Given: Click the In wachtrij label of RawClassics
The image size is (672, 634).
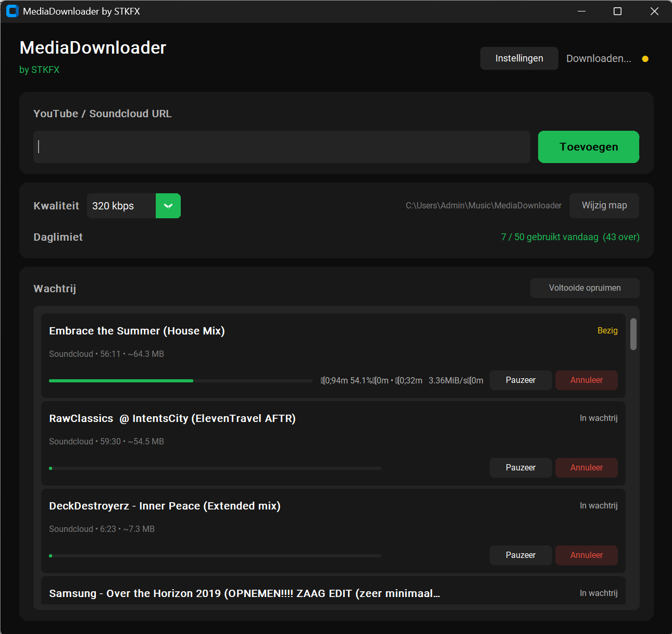Looking at the screenshot, I should coord(599,418).
